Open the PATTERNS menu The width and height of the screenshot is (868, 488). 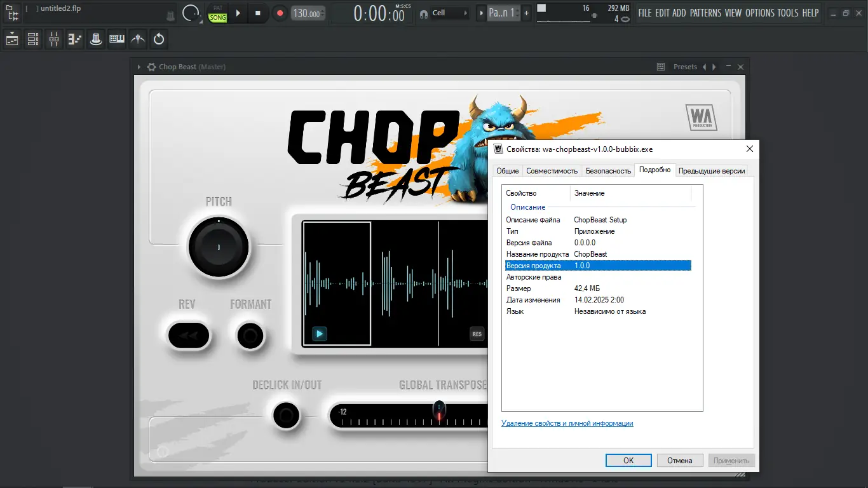tap(705, 13)
